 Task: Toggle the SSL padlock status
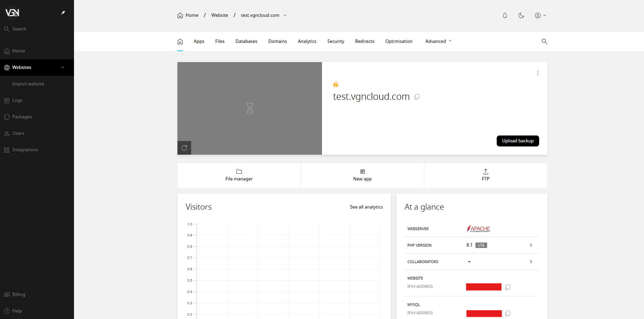[x=336, y=84]
